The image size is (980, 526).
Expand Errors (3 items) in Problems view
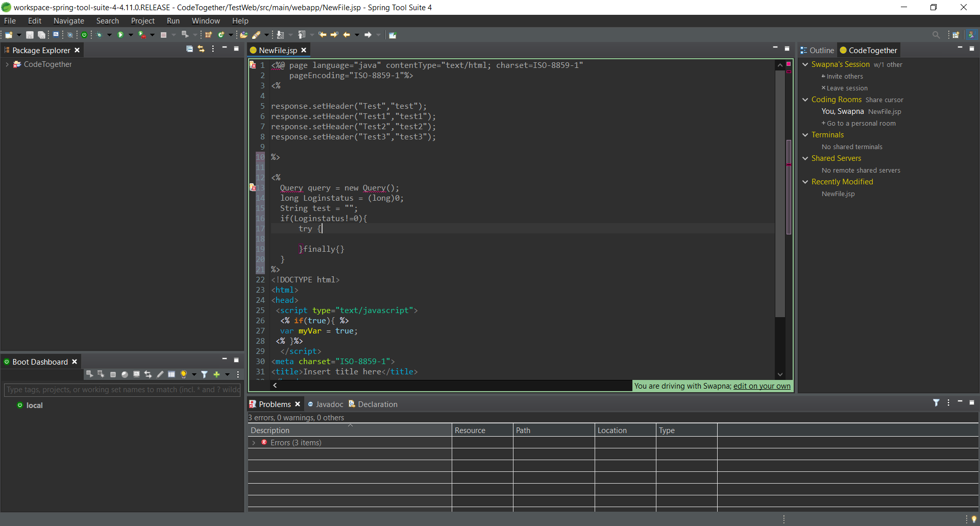tap(254, 443)
